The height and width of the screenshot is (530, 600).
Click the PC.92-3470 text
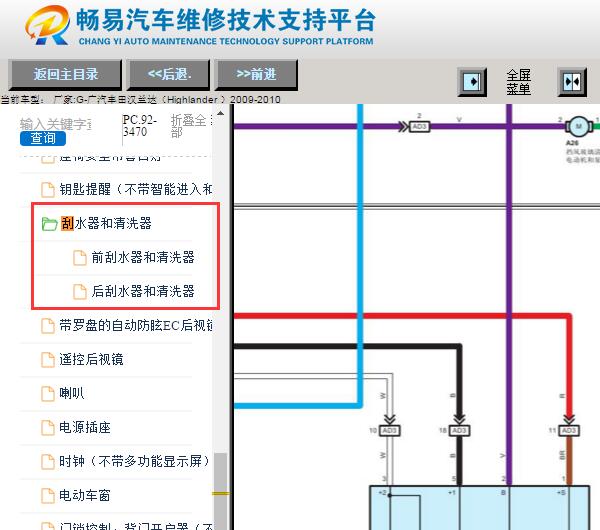(140, 126)
